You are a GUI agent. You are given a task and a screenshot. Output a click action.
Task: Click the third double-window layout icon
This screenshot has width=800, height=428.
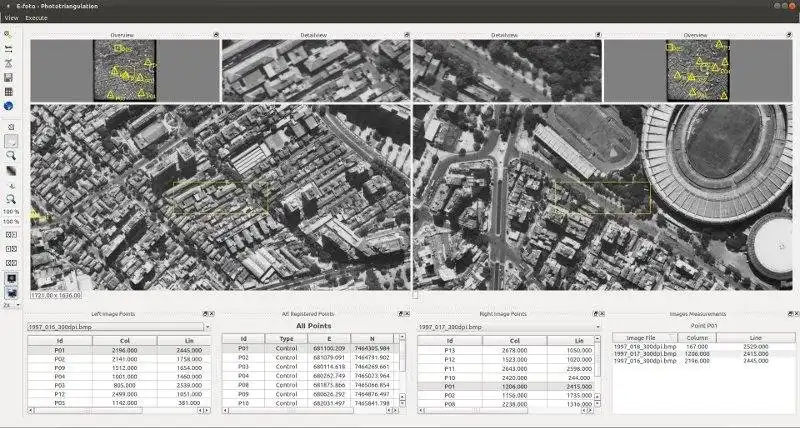(11, 263)
